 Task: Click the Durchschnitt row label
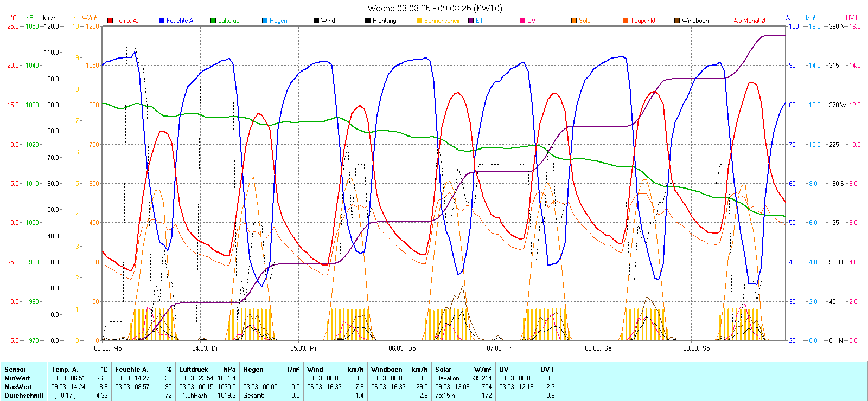point(24,396)
